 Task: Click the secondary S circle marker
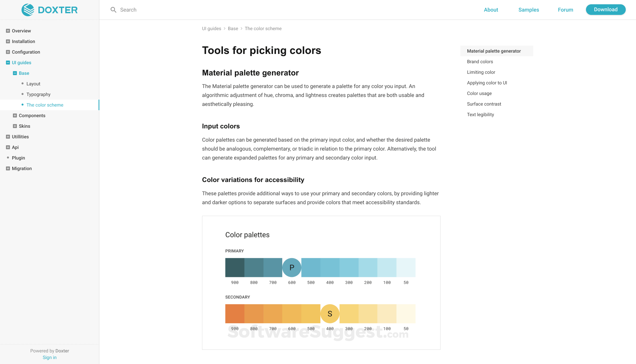[x=330, y=314]
